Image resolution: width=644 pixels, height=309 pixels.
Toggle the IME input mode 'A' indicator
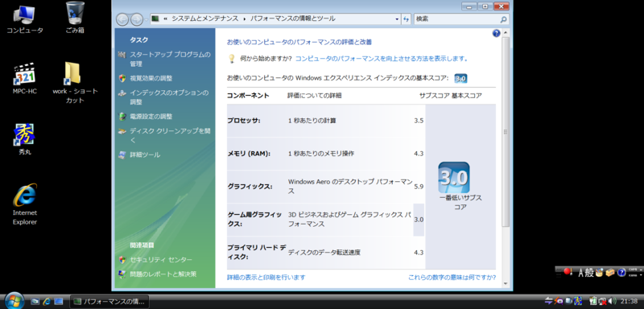(x=581, y=272)
